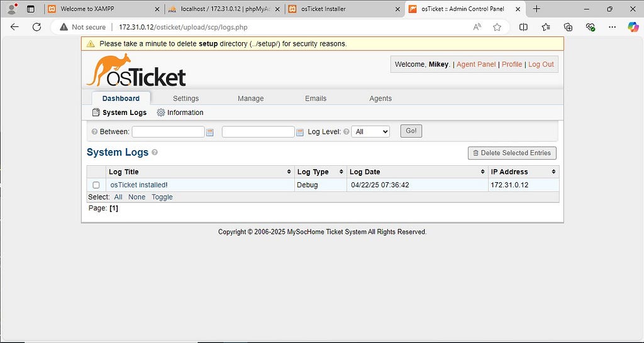Screen dimensions: 644x343
Task: Click Select None link
Action: pyautogui.click(x=136, y=197)
